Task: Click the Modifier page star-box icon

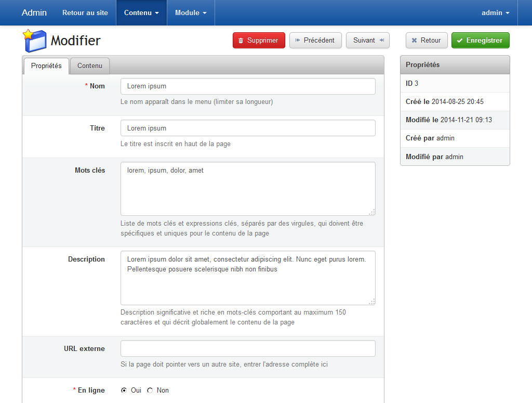Action: pyautogui.click(x=34, y=41)
